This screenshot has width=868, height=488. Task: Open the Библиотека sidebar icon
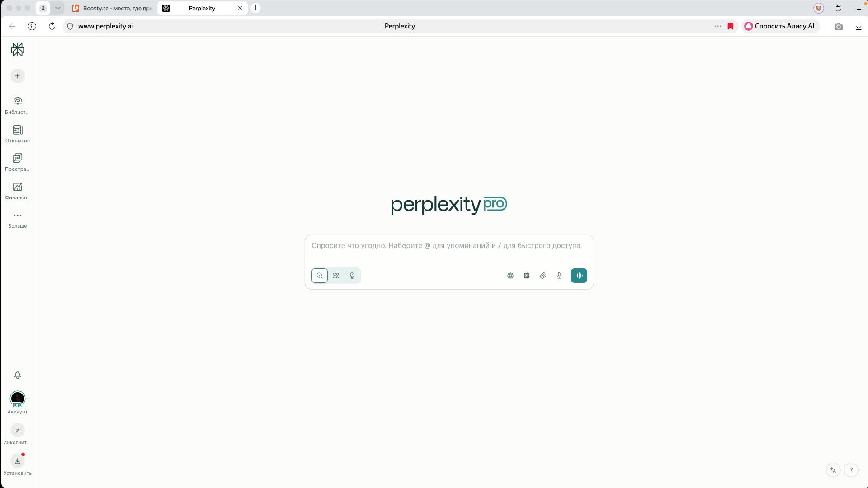[18, 105]
